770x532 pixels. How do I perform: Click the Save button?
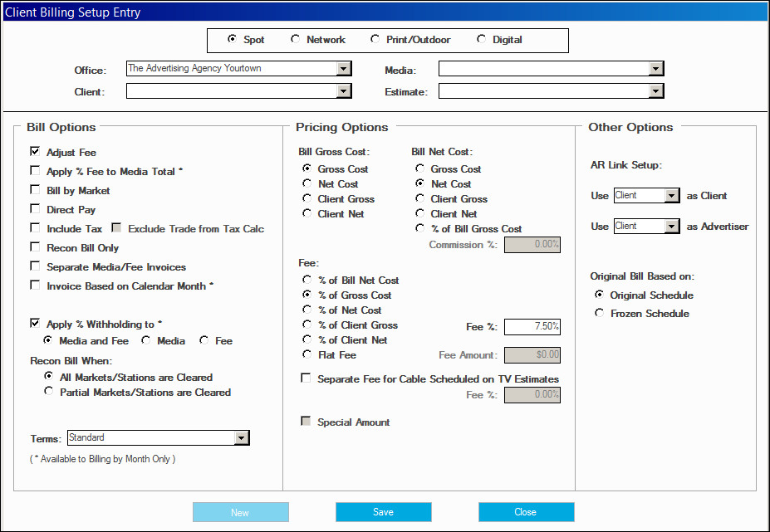pos(384,512)
